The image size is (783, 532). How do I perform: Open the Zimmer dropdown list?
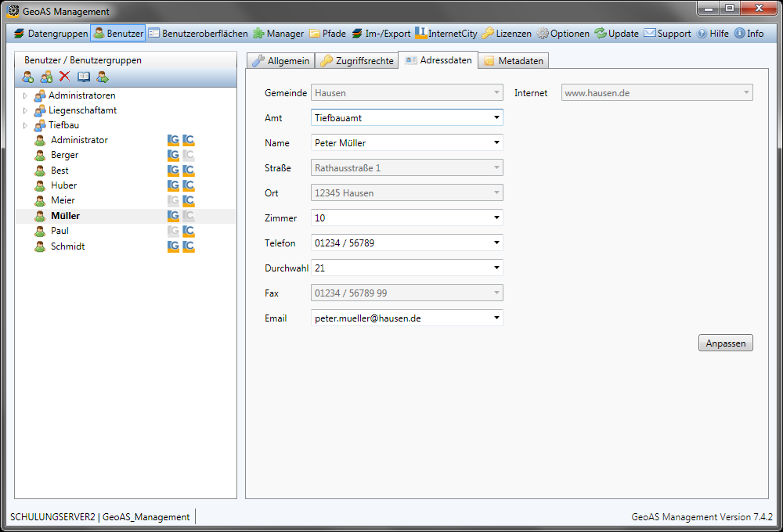point(496,218)
